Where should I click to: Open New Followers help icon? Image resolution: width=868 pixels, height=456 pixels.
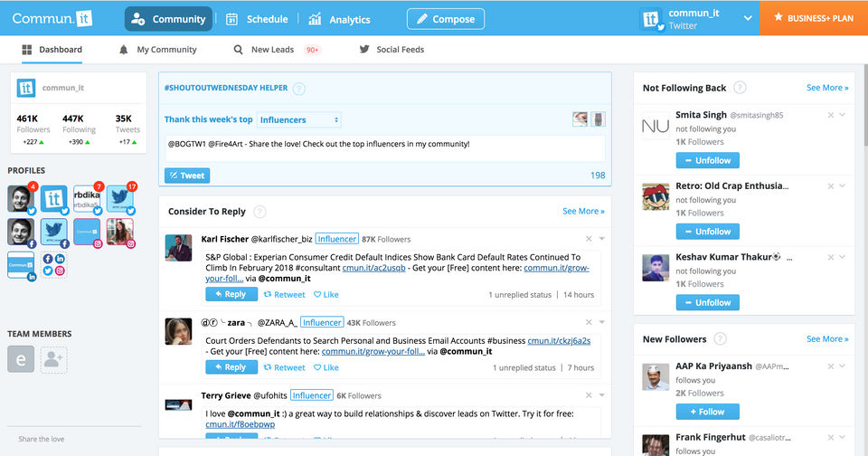(x=720, y=338)
